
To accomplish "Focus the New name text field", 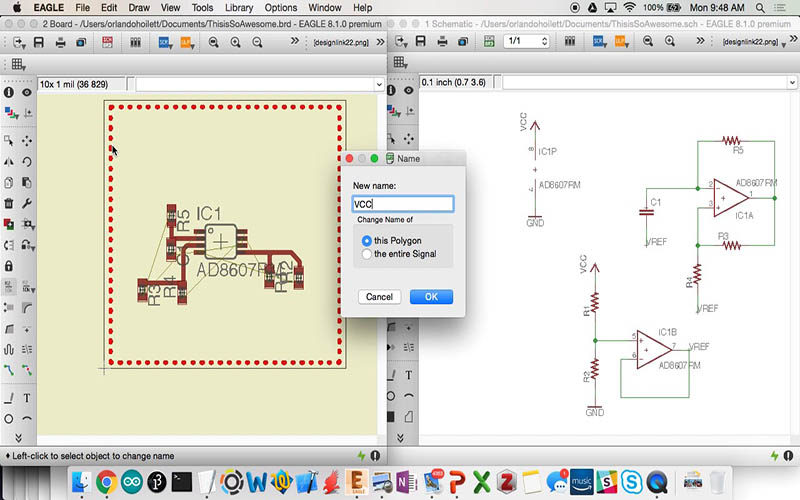I will pyautogui.click(x=403, y=204).
